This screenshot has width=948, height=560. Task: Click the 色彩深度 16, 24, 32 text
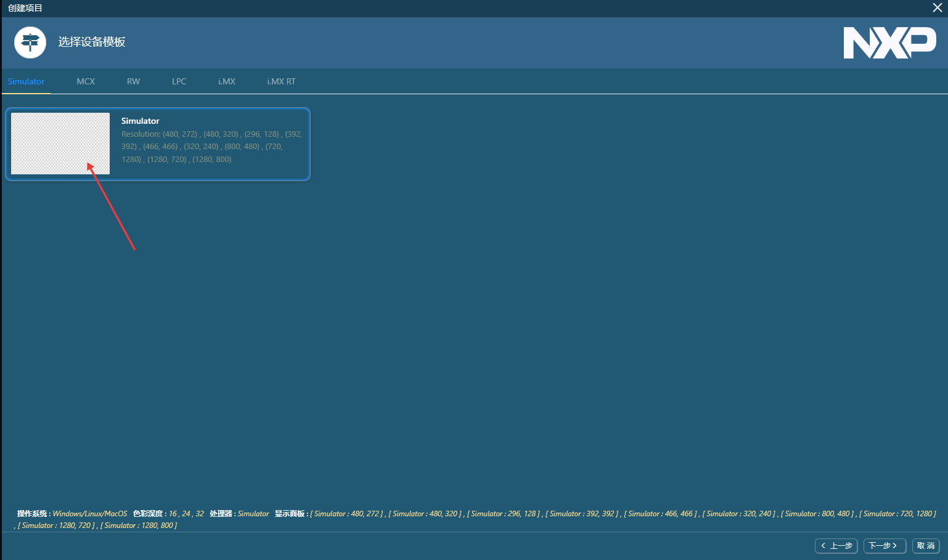(168, 514)
